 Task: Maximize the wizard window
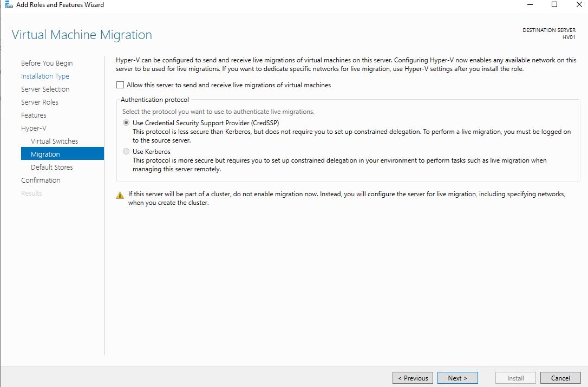tap(554, 5)
